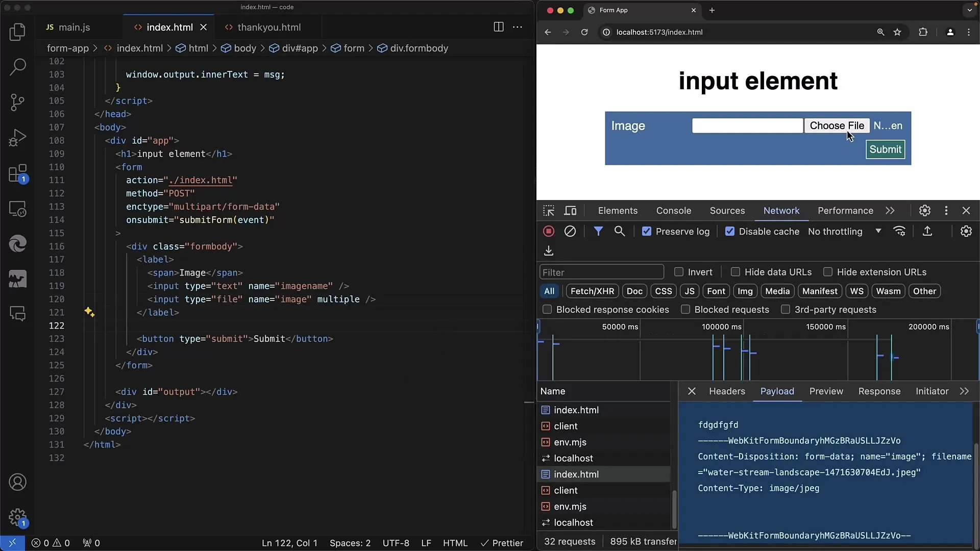Click the clear requests icon in Network
The height and width of the screenshot is (551, 980).
click(570, 232)
